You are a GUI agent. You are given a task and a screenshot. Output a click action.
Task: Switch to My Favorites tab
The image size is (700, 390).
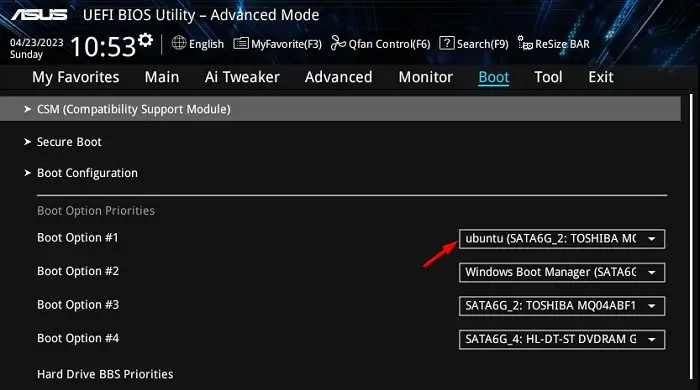tap(75, 77)
